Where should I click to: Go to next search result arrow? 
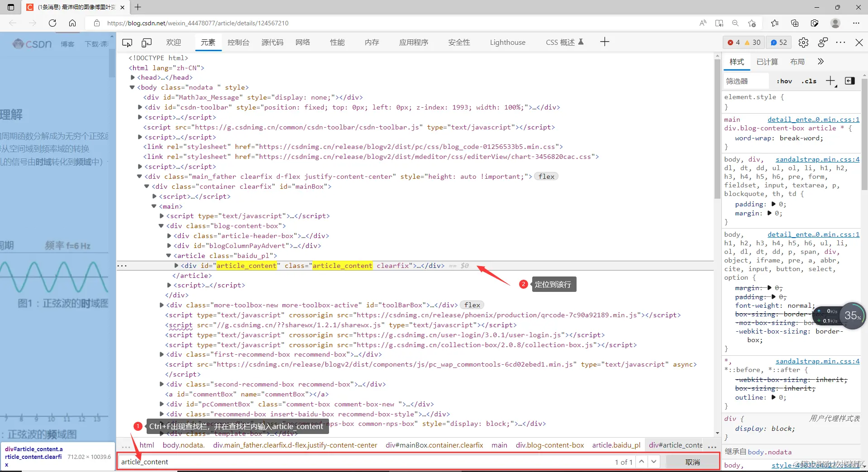653,462
